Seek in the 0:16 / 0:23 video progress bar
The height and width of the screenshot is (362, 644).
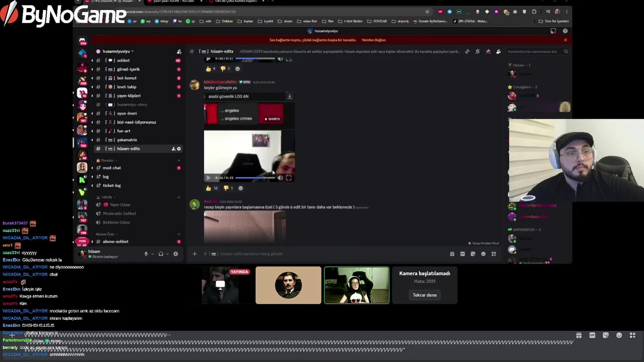click(x=255, y=177)
